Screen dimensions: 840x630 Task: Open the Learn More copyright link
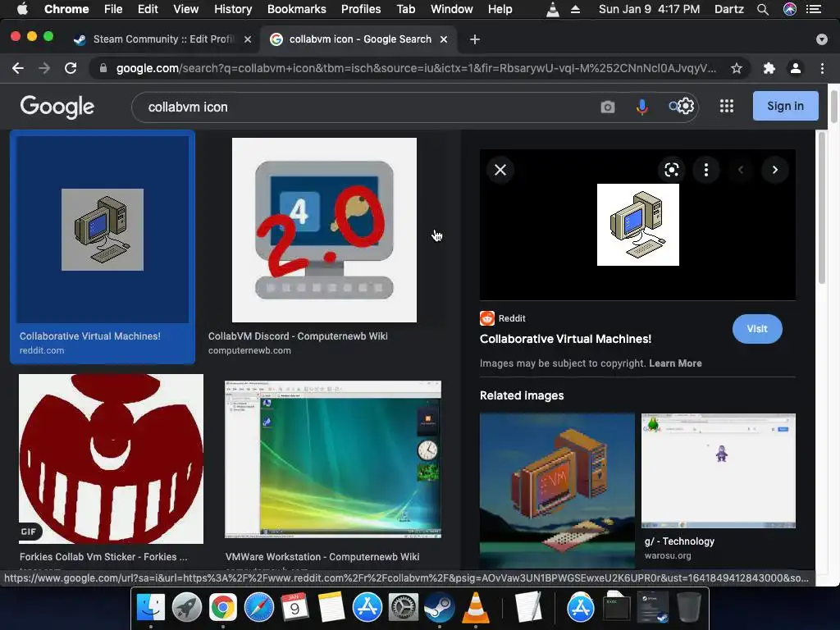click(x=675, y=363)
